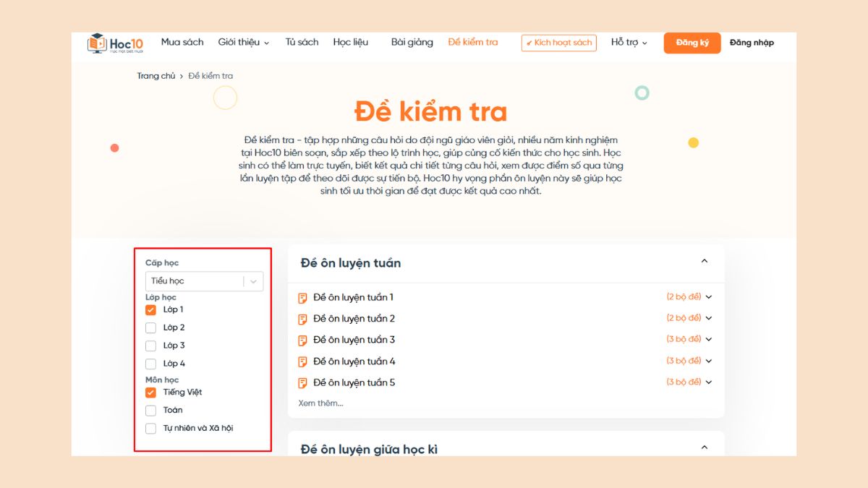Click document icon beside Đề ôn luyện tuần 4
The image size is (868, 488).
[x=303, y=361]
